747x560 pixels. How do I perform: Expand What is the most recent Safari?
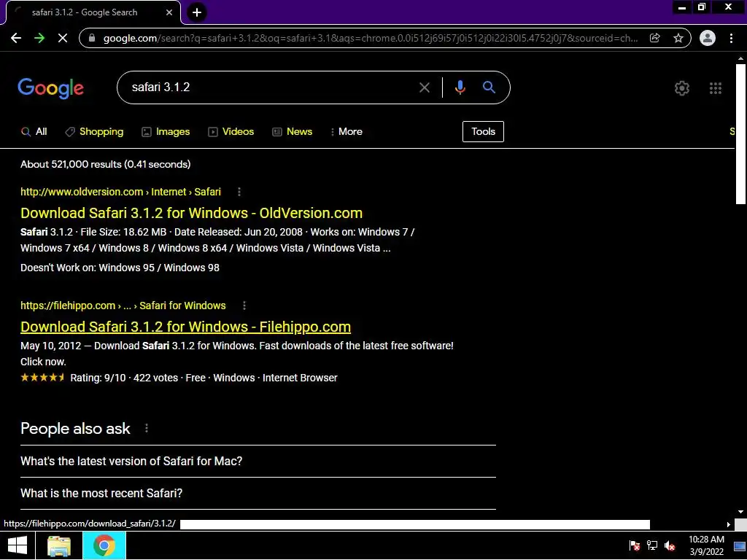pos(258,494)
